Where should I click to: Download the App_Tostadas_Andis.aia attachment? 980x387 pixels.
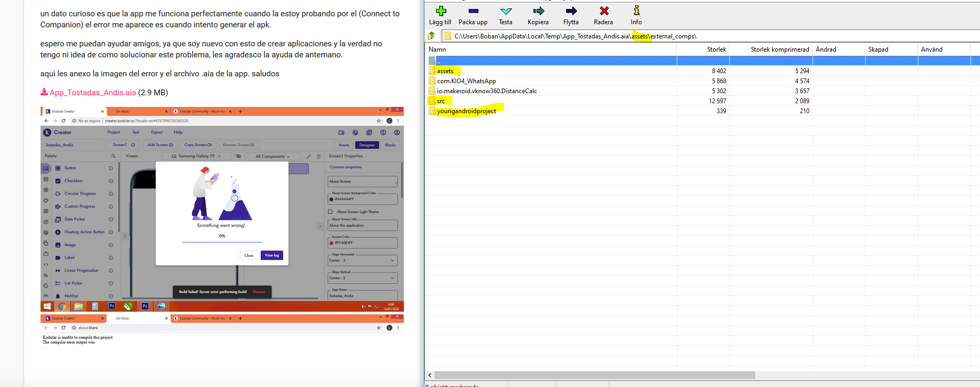pyautogui.click(x=93, y=93)
